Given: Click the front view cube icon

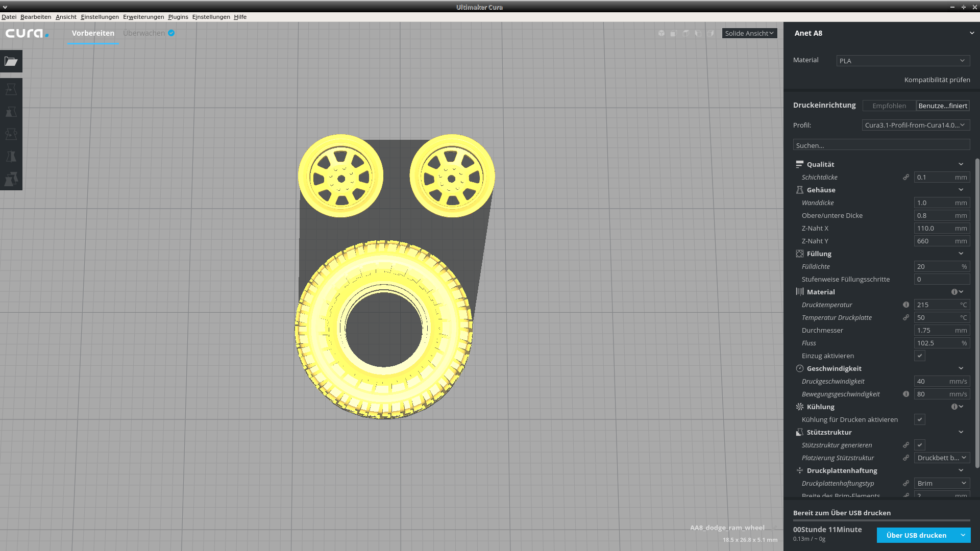Looking at the screenshot, I should point(673,33).
